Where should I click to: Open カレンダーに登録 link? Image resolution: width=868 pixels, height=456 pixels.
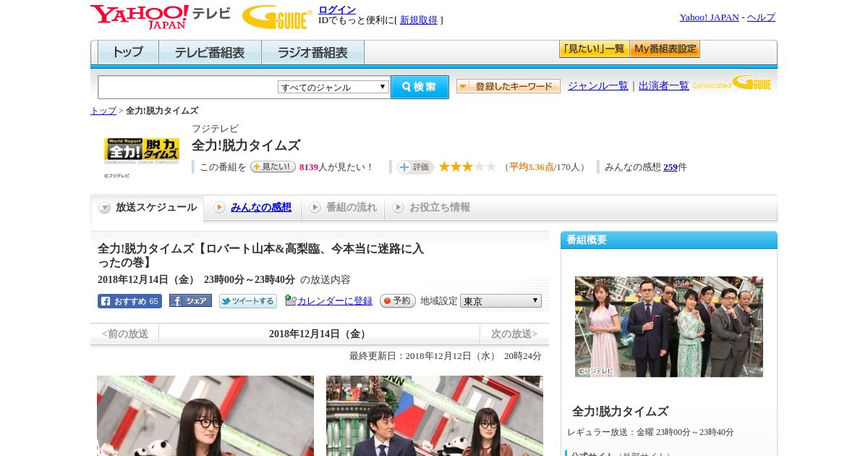(335, 301)
